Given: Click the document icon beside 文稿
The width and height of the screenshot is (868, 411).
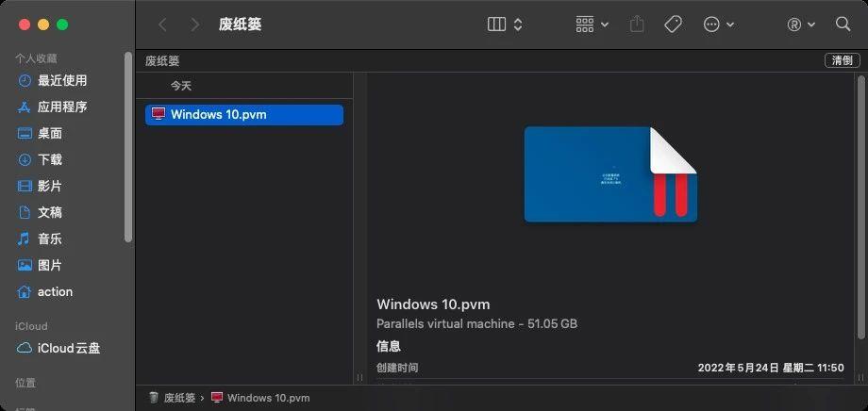Looking at the screenshot, I should [25, 212].
